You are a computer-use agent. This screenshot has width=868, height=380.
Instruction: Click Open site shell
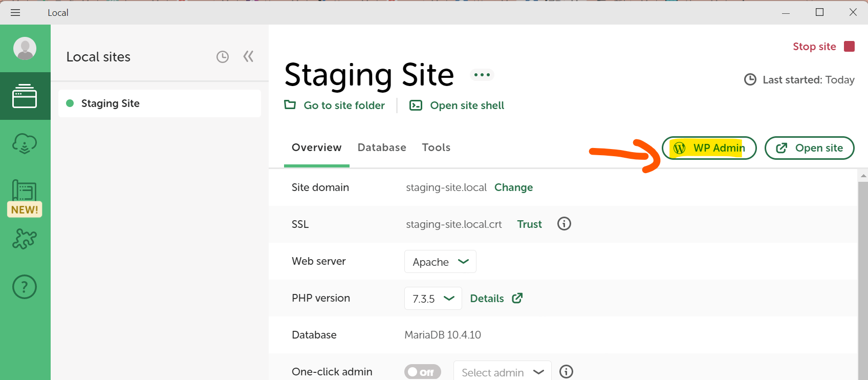point(457,105)
